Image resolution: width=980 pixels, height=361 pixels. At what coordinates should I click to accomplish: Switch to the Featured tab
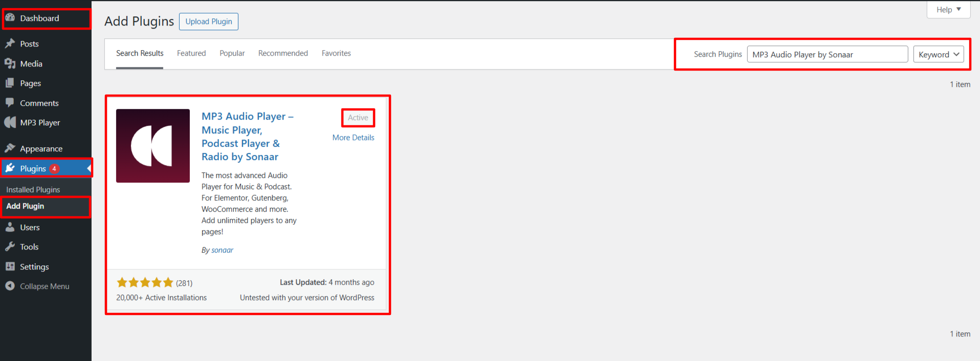tap(191, 53)
